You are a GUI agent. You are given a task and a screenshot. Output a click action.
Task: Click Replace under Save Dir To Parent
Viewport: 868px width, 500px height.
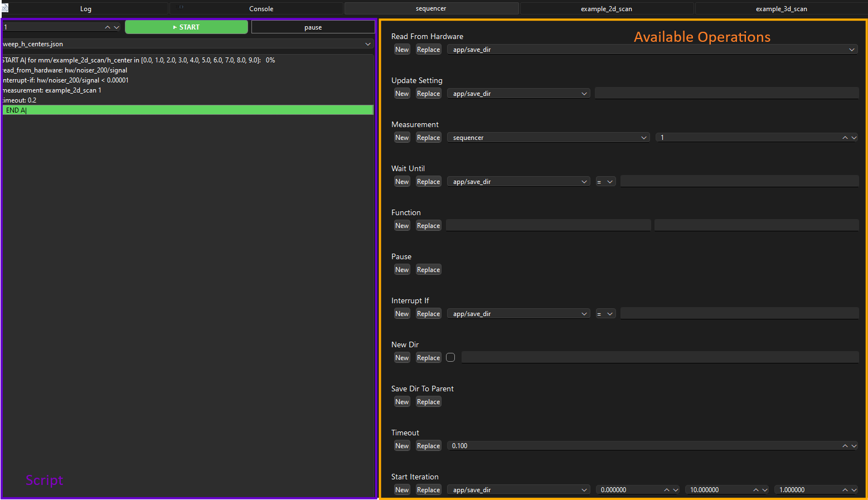pos(428,402)
